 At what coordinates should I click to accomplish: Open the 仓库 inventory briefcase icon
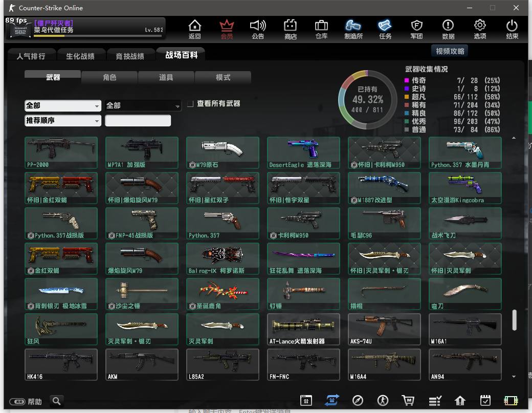pos(321,29)
